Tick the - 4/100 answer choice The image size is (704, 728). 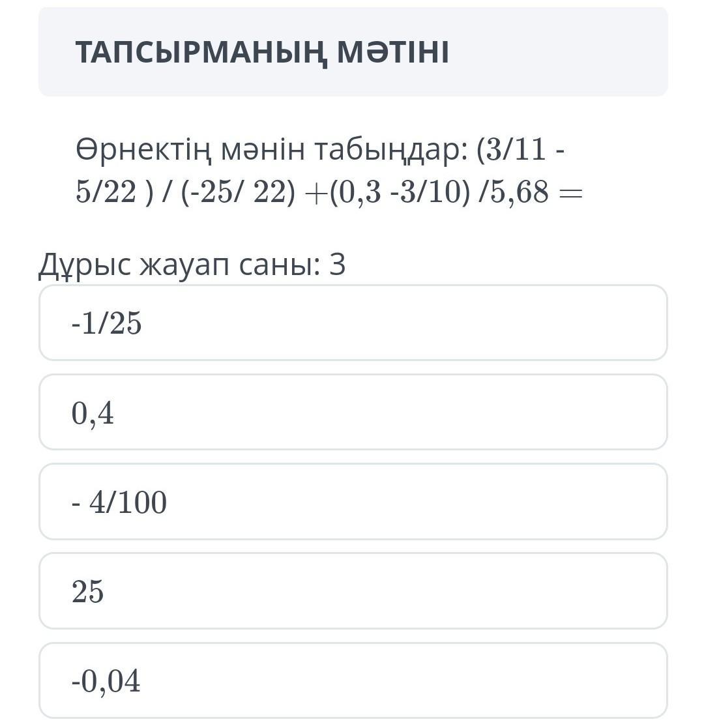coord(353,501)
